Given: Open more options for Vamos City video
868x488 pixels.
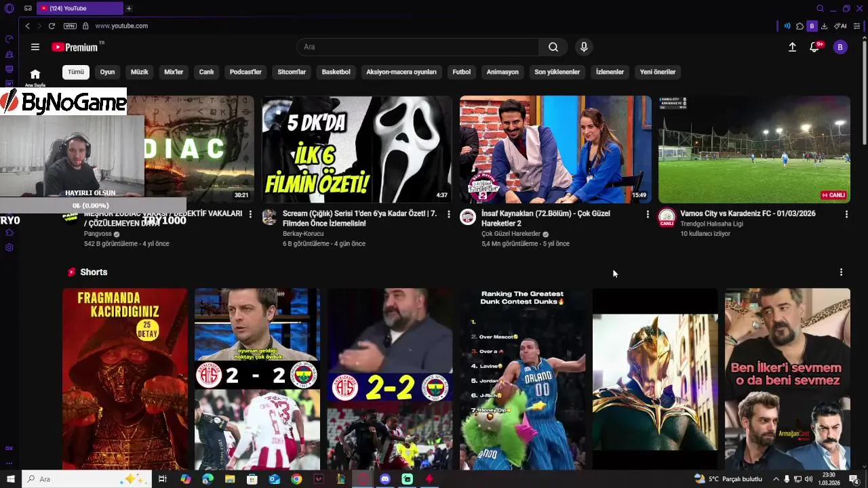Looking at the screenshot, I should click(846, 214).
